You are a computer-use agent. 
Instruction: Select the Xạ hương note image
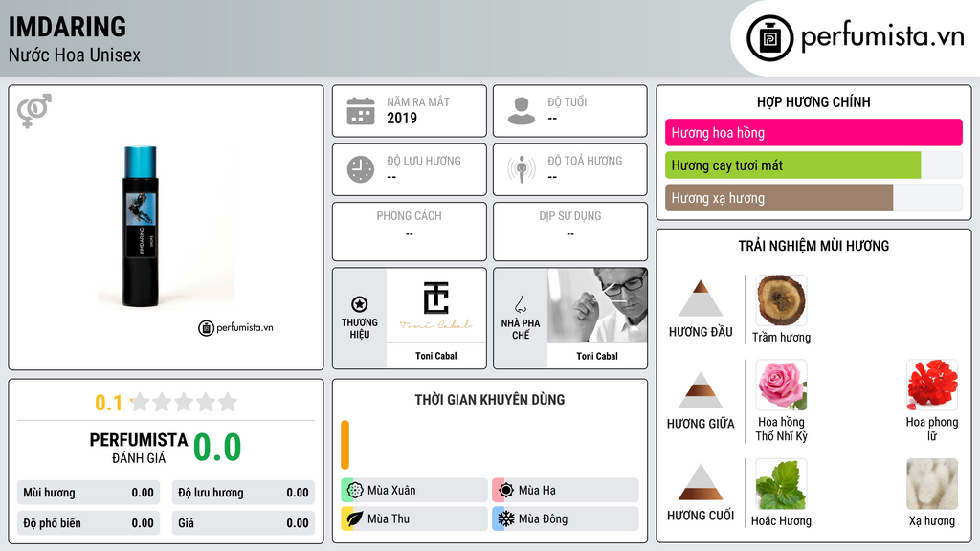point(932,484)
